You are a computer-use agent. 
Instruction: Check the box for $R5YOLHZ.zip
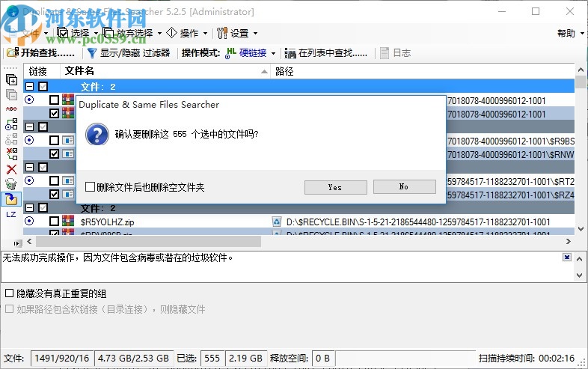point(55,222)
